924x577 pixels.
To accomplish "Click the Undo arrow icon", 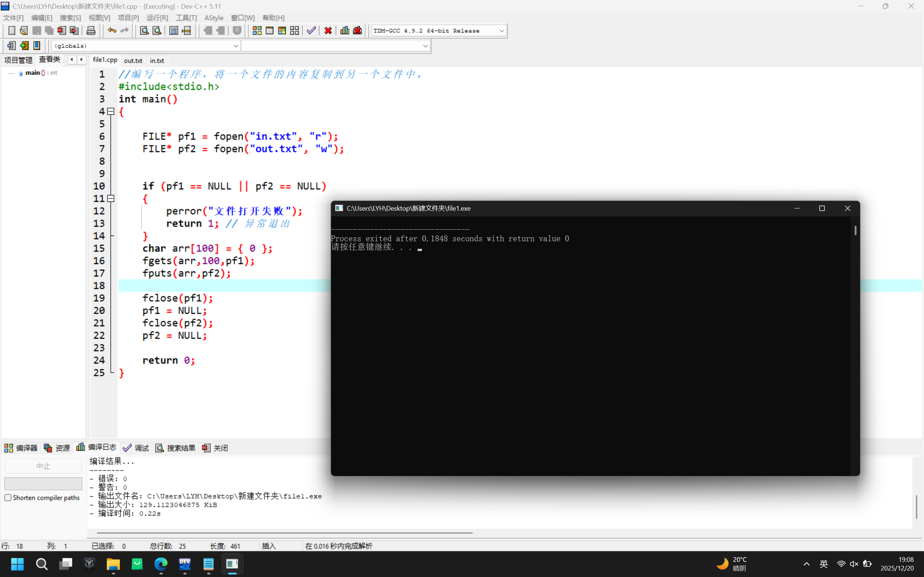I will pos(112,31).
